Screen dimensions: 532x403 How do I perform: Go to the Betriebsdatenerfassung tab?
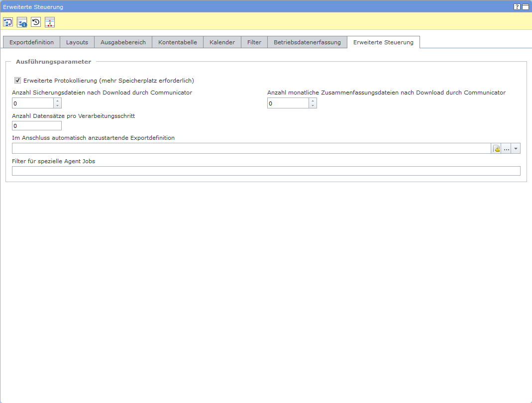point(307,42)
